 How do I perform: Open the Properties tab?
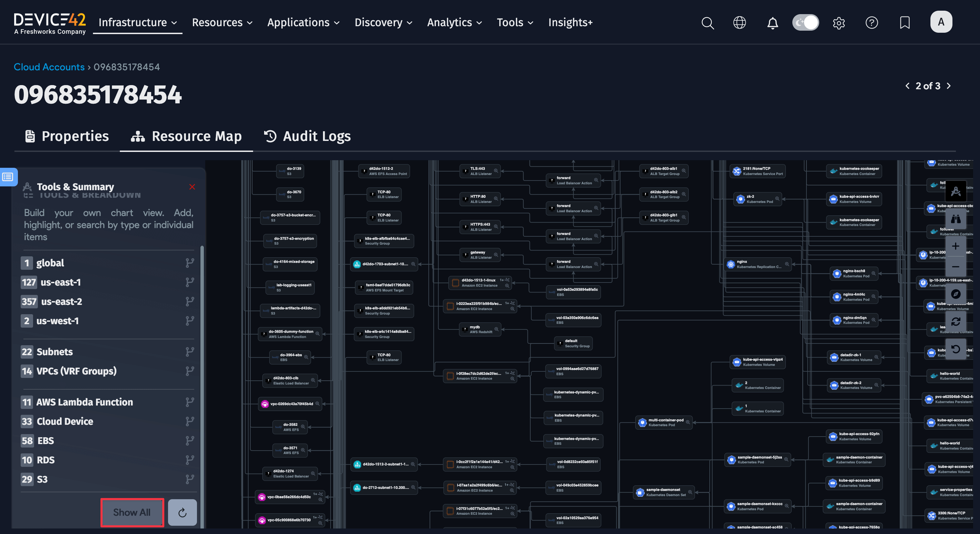(x=67, y=136)
